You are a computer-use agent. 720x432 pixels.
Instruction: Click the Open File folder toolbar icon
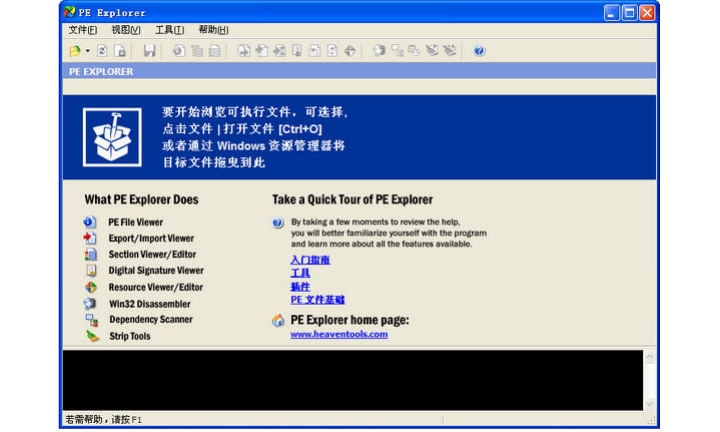[75, 50]
